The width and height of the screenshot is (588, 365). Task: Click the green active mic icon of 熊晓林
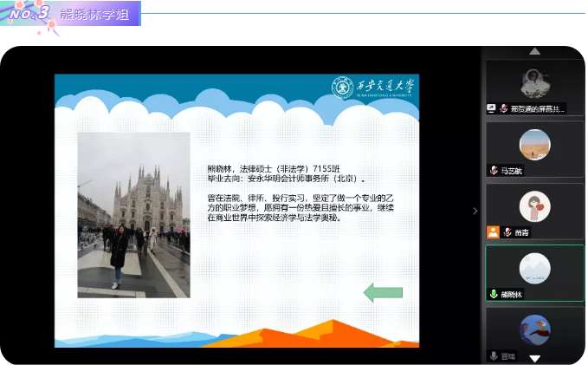tap(494, 294)
